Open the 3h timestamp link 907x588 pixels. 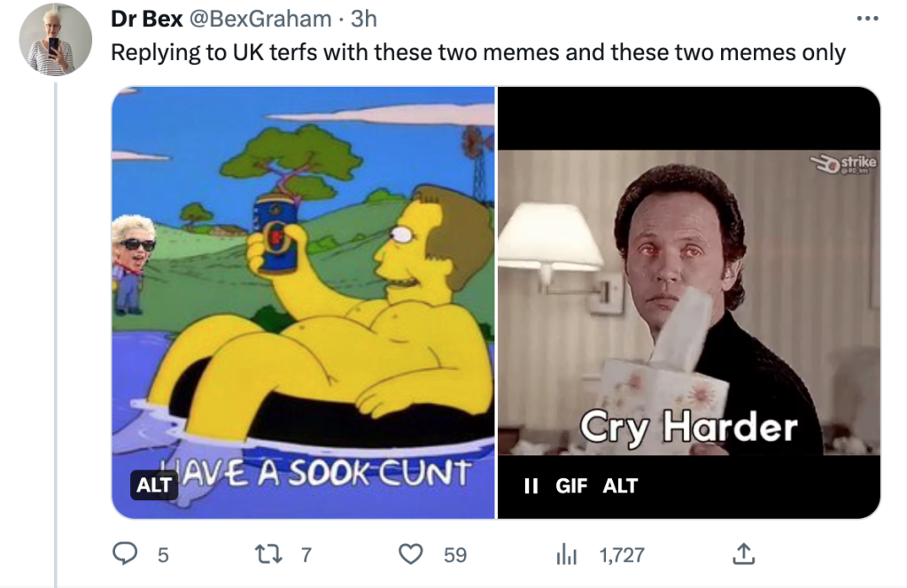364,19
